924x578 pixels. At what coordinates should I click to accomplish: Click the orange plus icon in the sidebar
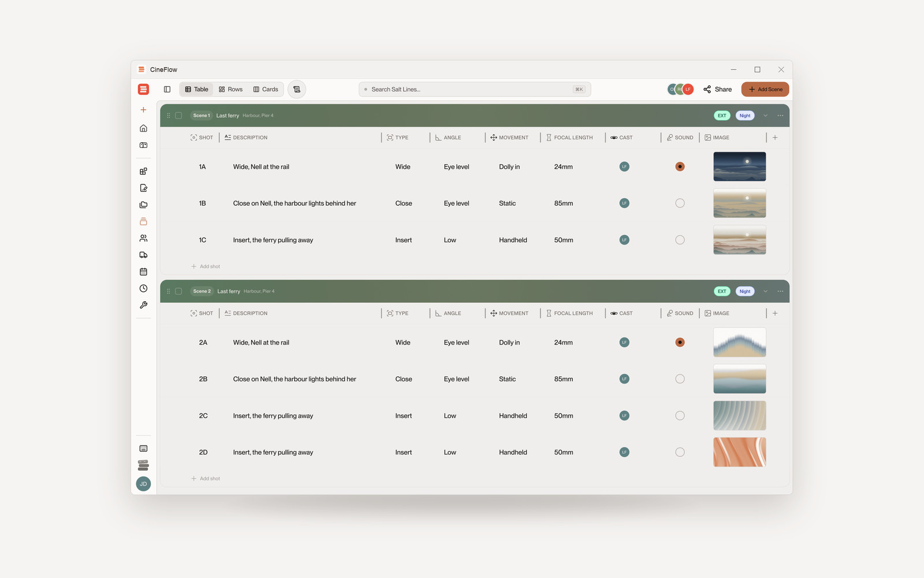pos(143,110)
